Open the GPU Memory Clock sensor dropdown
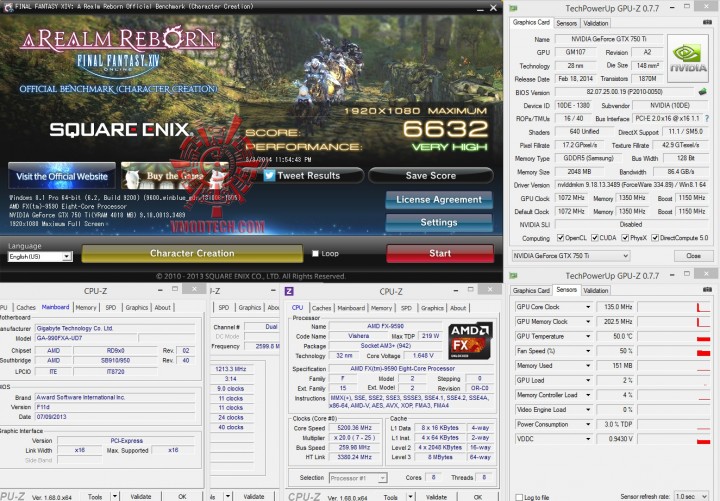This screenshot has width=720, height=501. pos(588,321)
